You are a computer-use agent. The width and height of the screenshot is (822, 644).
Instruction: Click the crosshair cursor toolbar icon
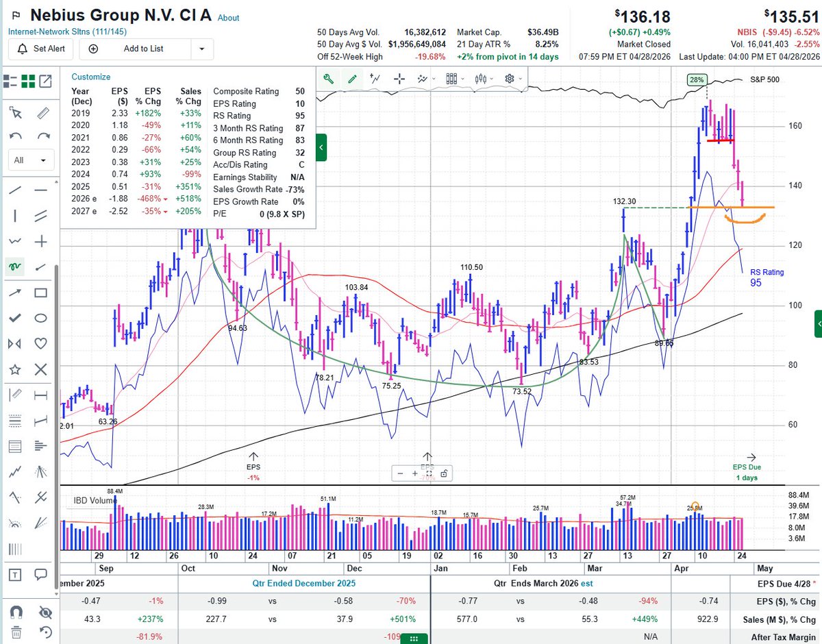pos(399,79)
